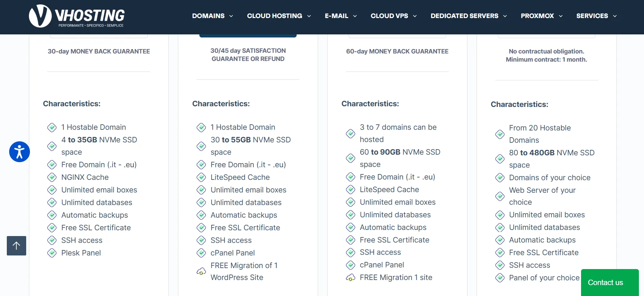Click checkmark beside LiteSpeed Cache in third plan
The image size is (644, 296).
[x=350, y=189]
